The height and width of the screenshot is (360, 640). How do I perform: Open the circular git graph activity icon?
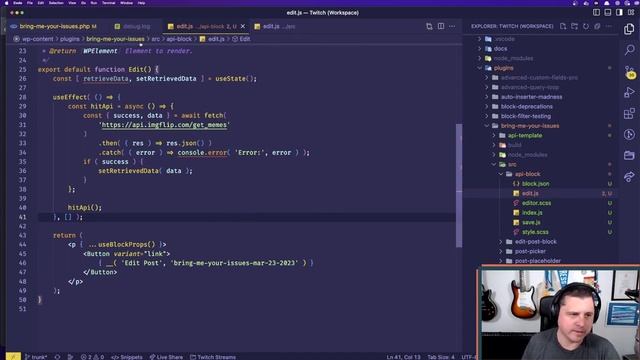(629, 134)
